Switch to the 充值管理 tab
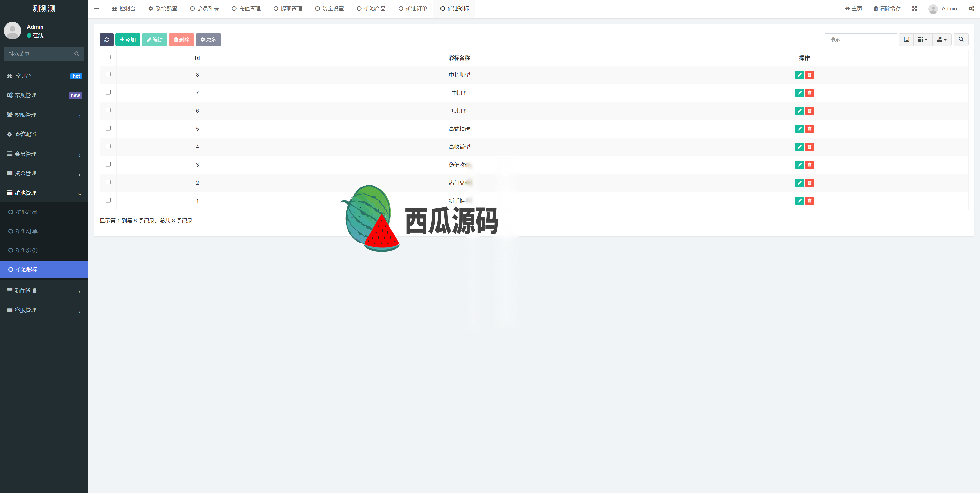Viewport: 980px width, 493px height. (x=246, y=9)
